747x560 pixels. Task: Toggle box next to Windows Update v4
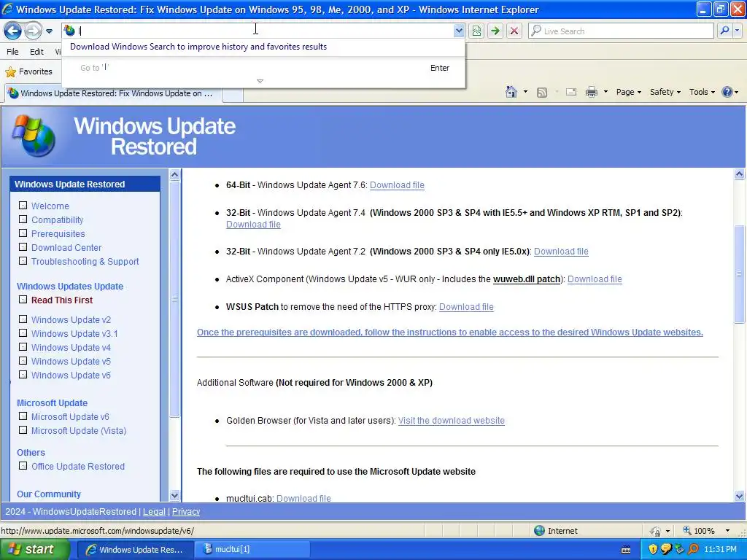[23, 346]
